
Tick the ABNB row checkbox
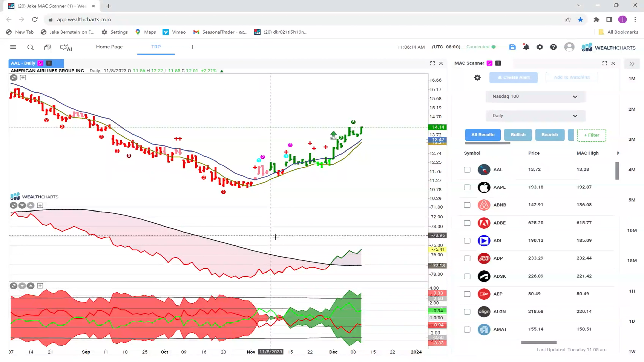[467, 205]
